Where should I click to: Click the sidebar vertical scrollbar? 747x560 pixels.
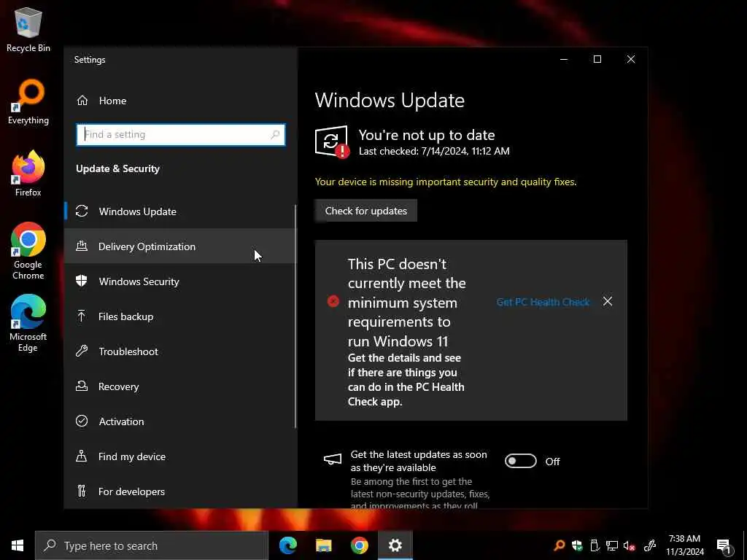point(296,316)
